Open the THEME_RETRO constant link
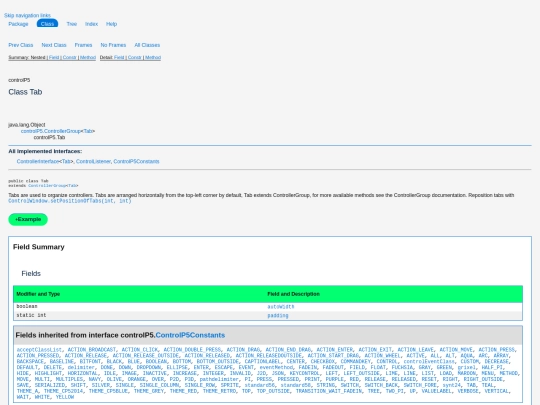Image resolution: width=540 pixels, height=405 pixels. point(219,391)
